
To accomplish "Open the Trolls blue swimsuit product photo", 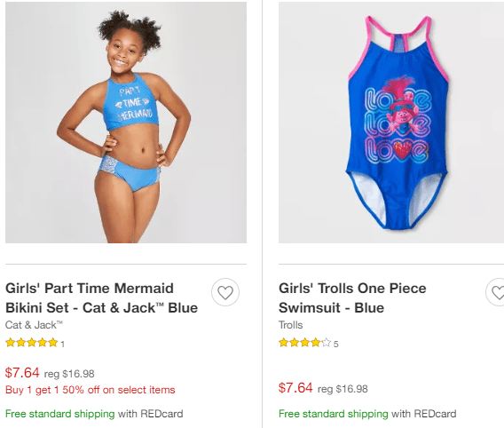I will click(x=391, y=123).
